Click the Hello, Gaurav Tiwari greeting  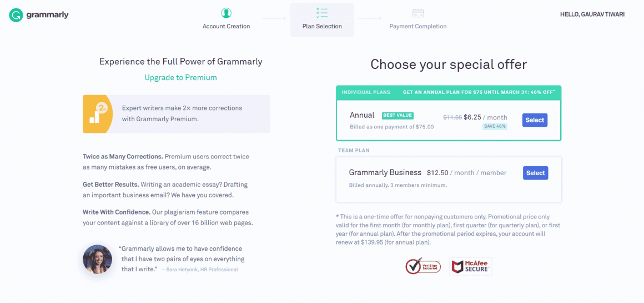tap(592, 14)
